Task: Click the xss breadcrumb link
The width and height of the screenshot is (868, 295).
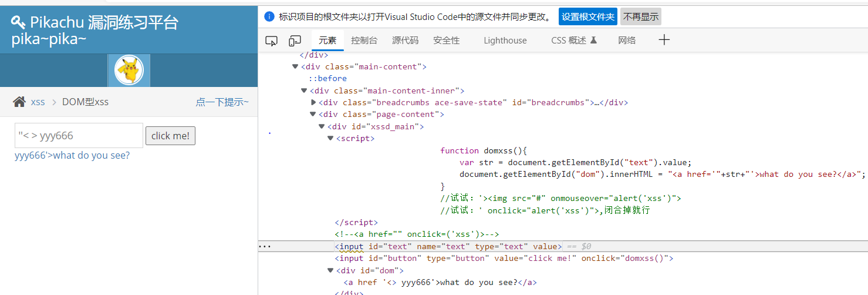Action: click(x=38, y=102)
